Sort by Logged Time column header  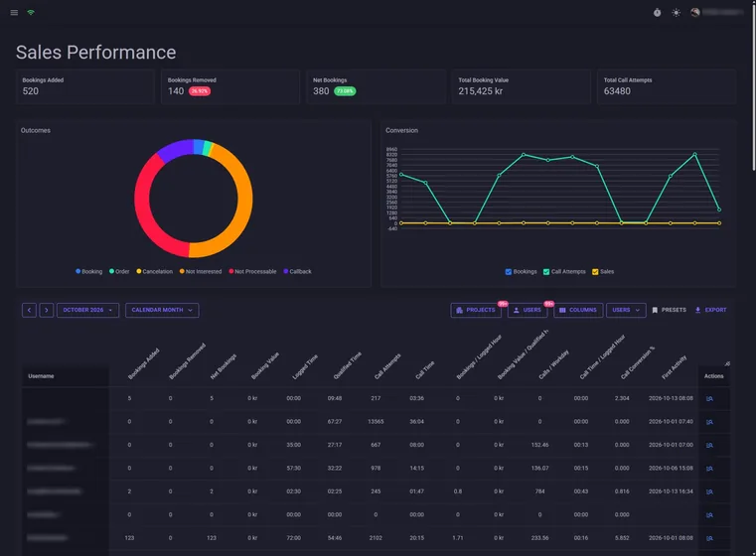coord(305,367)
